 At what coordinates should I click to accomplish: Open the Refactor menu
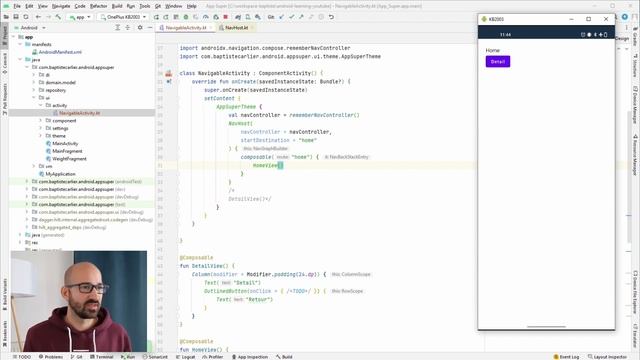click(98, 6)
